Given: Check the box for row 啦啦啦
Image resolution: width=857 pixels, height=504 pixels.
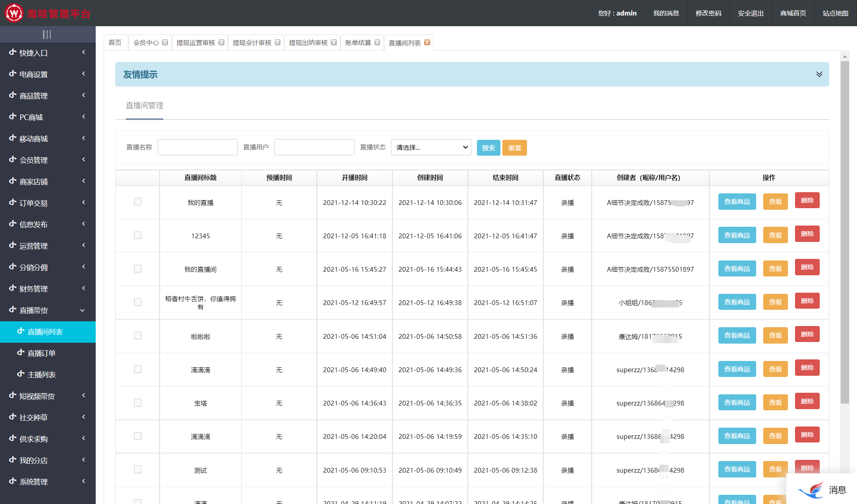Looking at the screenshot, I should 138,336.
